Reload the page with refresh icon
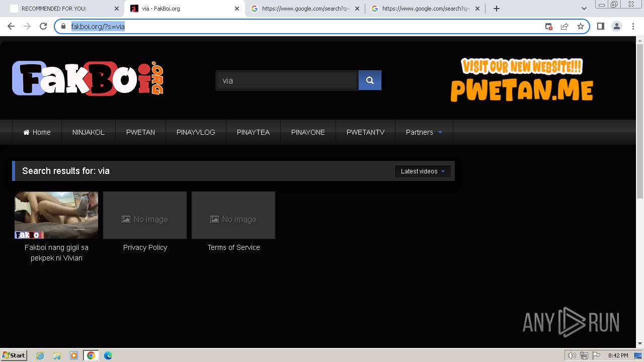 (43, 26)
